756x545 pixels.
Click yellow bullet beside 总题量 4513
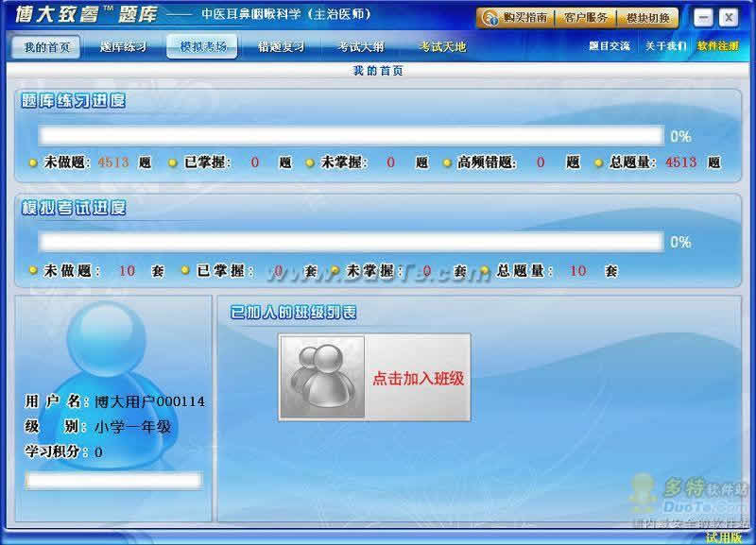[598, 162]
